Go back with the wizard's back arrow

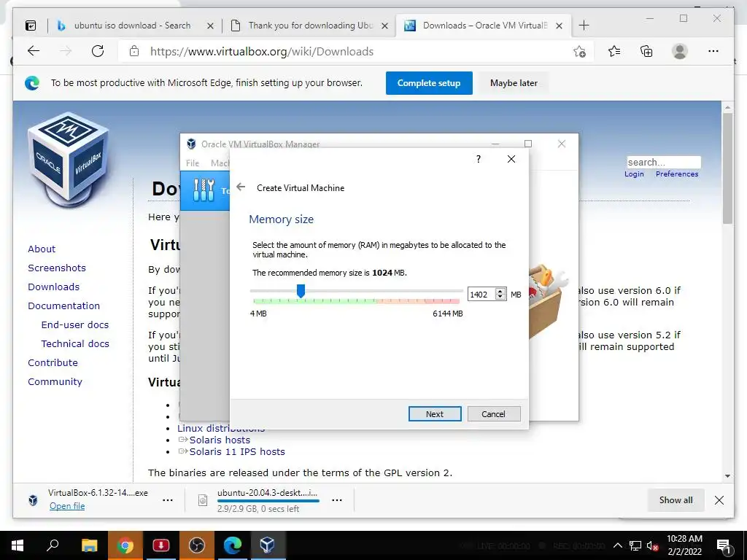tap(241, 187)
